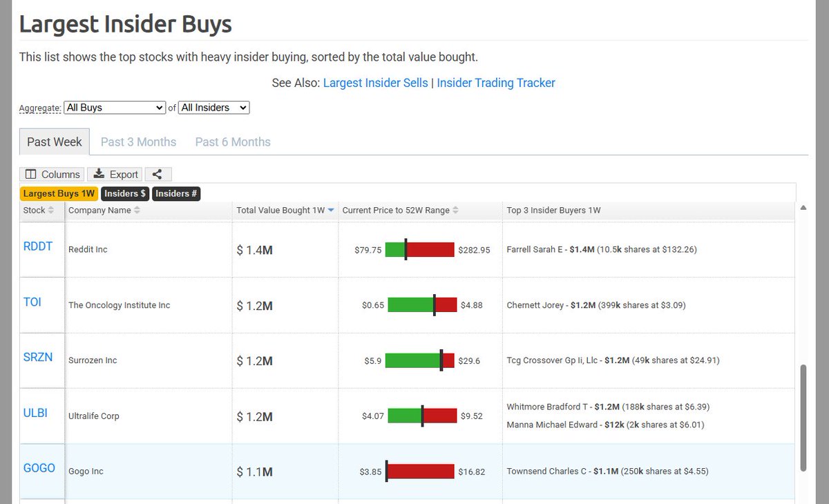This screenshot has width=829, height=504.
Task: Click Reddit's $ 1.4M total value
Action: click(254, 250)
